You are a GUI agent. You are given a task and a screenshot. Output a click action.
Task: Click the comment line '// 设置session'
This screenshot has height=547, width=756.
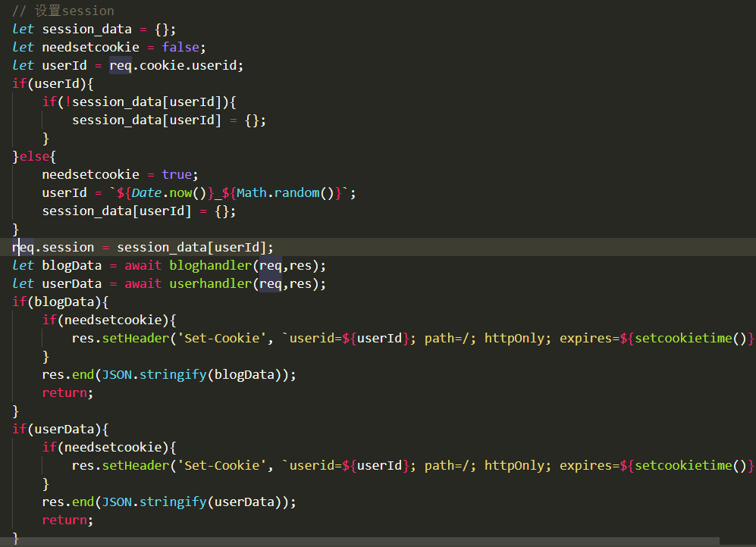click(x=63, y=11)
